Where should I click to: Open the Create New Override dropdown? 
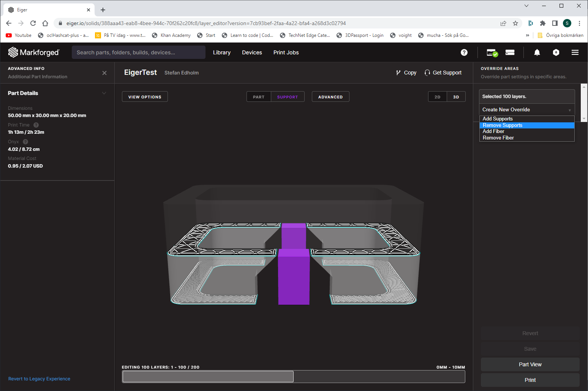pos(526,110)
